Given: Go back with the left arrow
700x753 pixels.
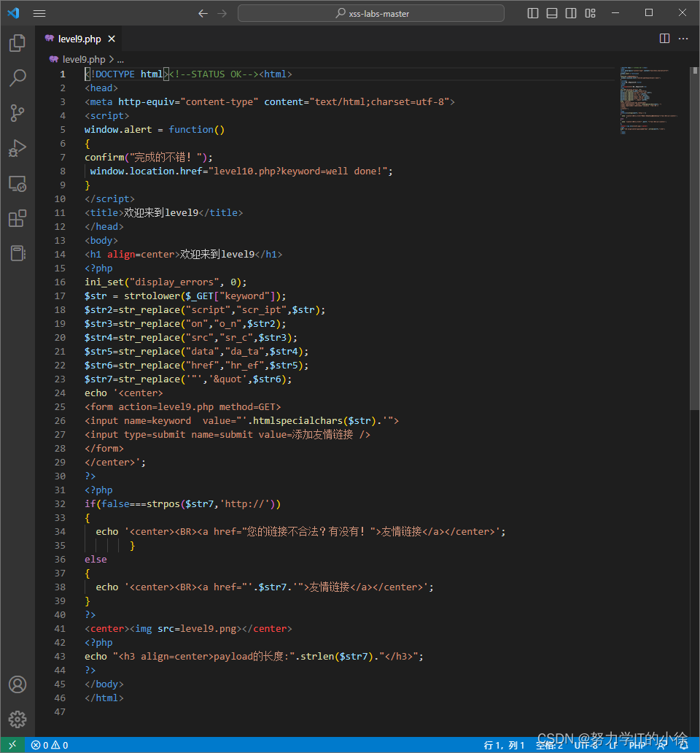Looking at the screenshot, I should coord(203,13).
